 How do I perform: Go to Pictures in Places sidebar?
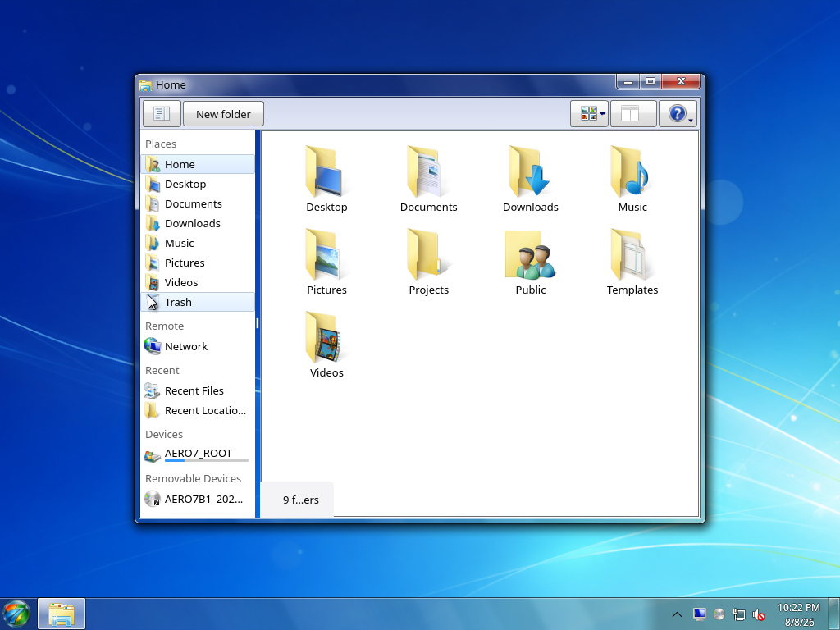click(198, 262)
